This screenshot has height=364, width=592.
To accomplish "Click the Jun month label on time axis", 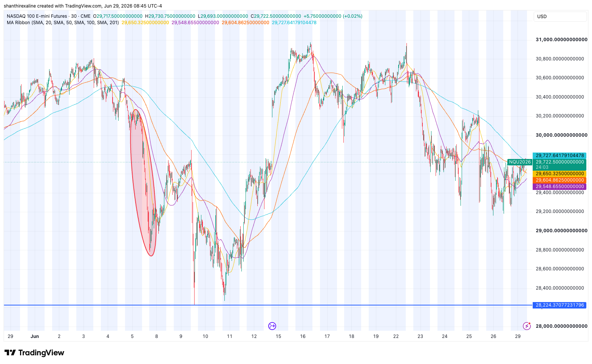I will (x=35, y=336).
